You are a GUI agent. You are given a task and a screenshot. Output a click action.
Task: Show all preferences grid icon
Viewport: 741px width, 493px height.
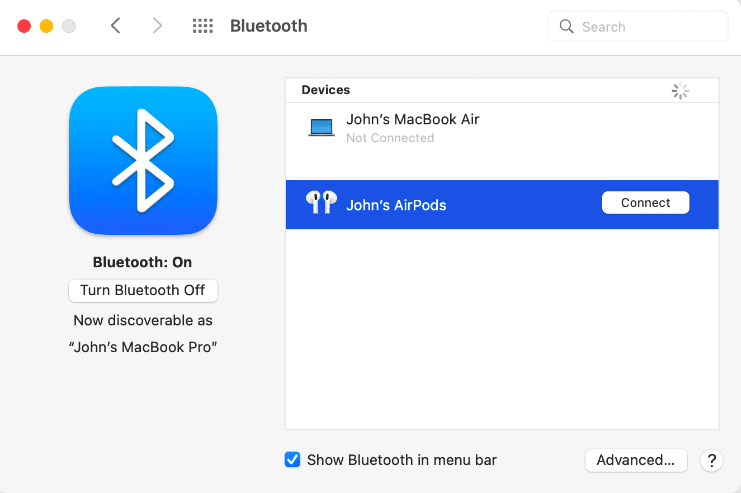pos(203,26)
